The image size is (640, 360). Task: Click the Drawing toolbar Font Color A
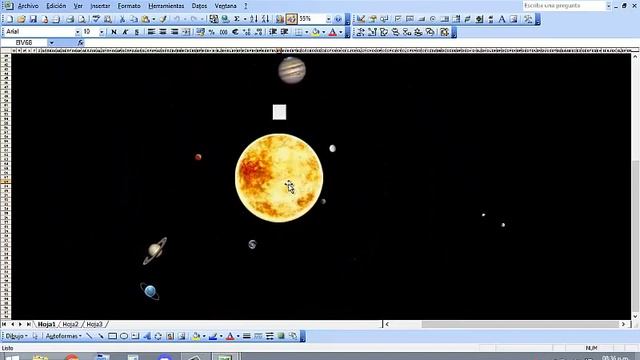point(230,336)
